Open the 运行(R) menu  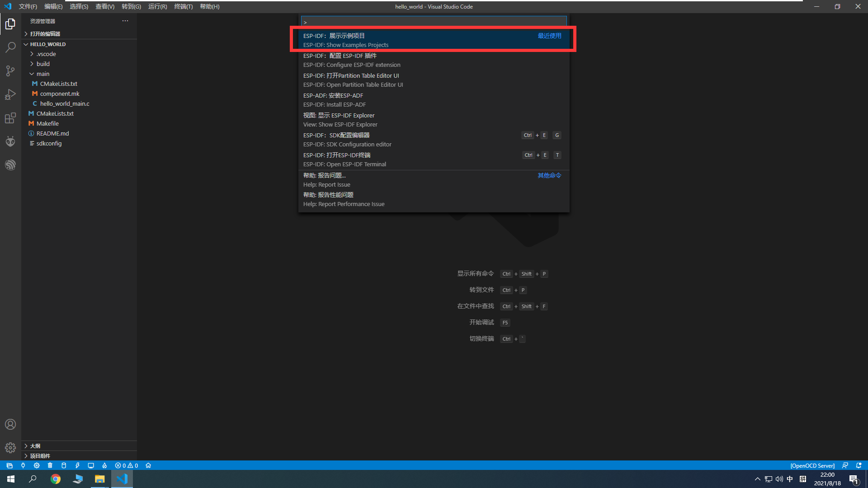point(157,6)
